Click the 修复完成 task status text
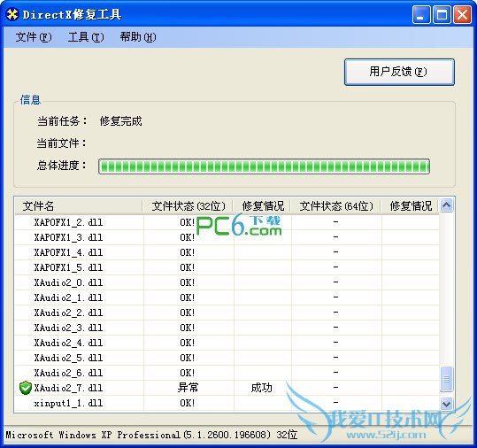 click(x=120, y=121)
